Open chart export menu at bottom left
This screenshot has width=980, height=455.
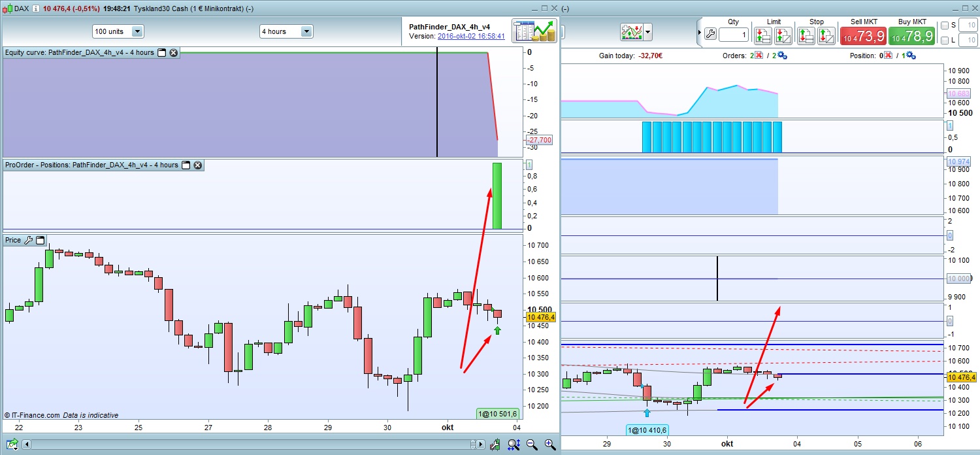tap(12, 445)
